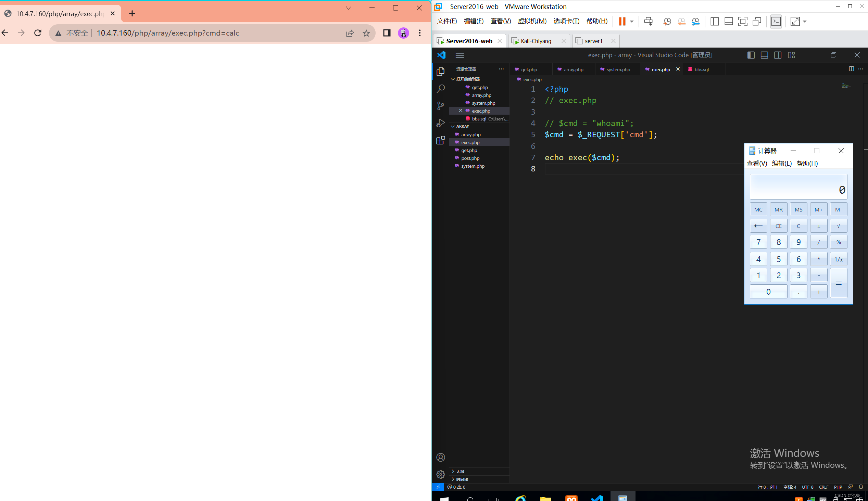Toggle the Chrome side panel button

387,33
